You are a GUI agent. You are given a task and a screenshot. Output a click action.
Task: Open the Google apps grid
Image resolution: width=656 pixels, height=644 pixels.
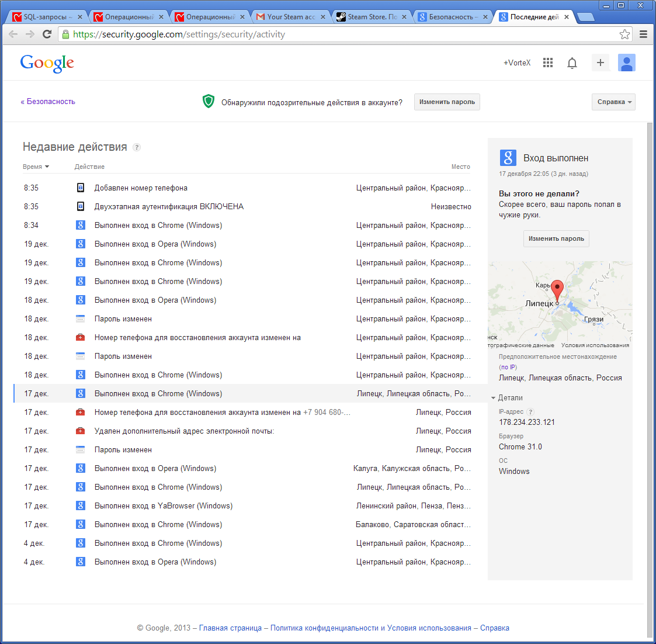coord(548,63)
